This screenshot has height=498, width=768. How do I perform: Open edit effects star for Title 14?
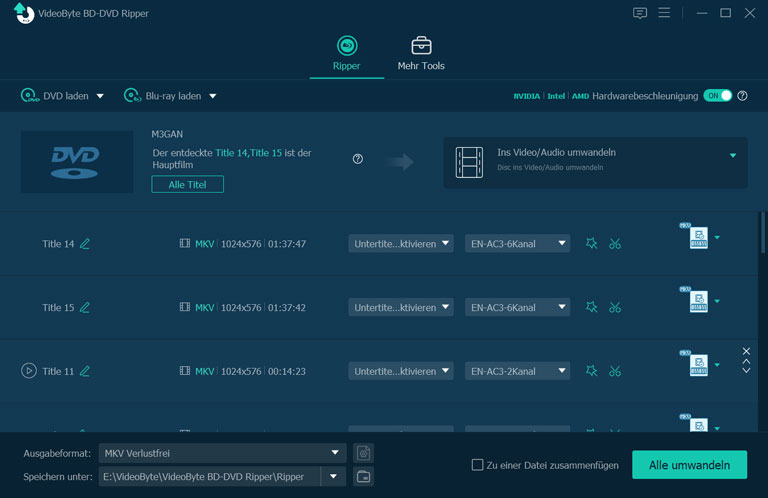tap(592, 243)
